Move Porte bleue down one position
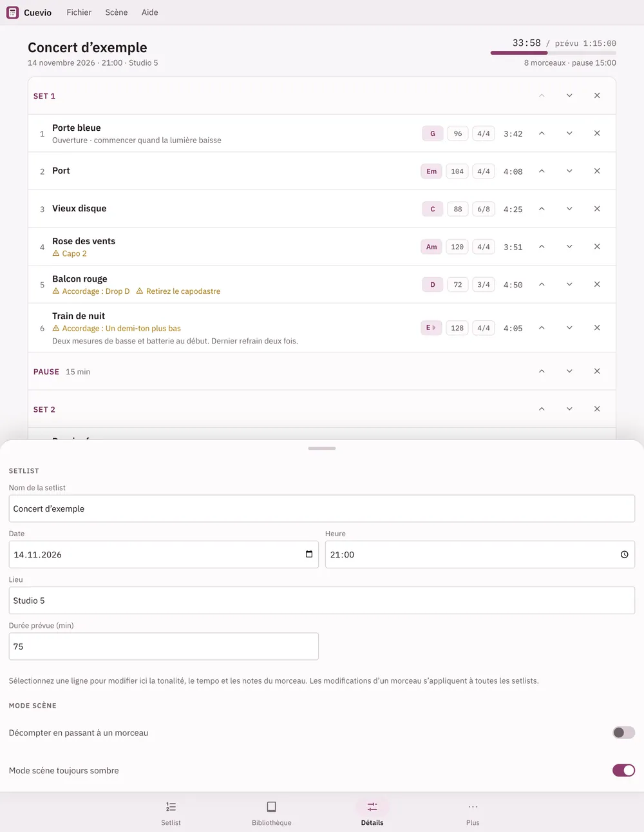This screenshot has height=832, width=644. tap(569, 133)
